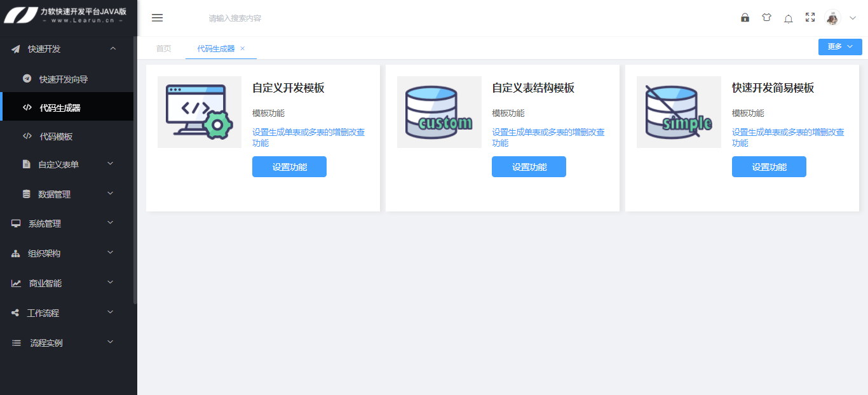The height and width of the screenshot is (395, 868).
Task: Collapse the 快速开发 menu section
Action: (x=113, y=48)
